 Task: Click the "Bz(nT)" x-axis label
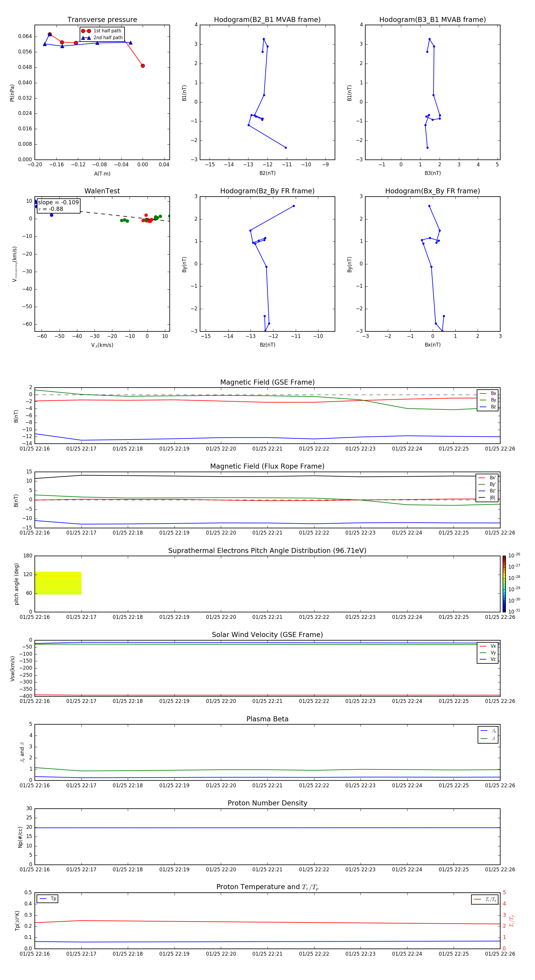[267, 345]
